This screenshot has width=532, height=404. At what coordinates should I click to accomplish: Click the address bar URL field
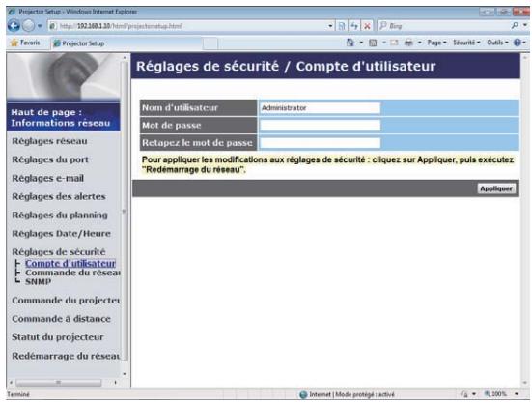[x=190, y=26]
